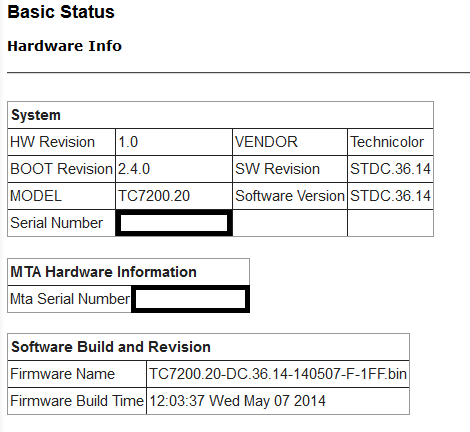
Task: Click the Hardware Info subheading
Action: click(x=65, y=46)
